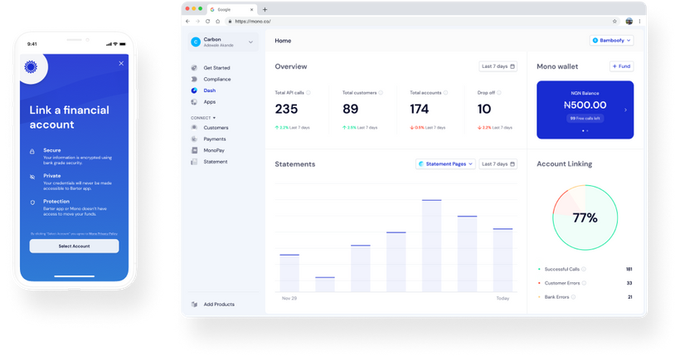Image resolution: width=680 pixels, height=361 pixels.
Task: Click the Statement sidebar icon
Action: tap(194, 161)
